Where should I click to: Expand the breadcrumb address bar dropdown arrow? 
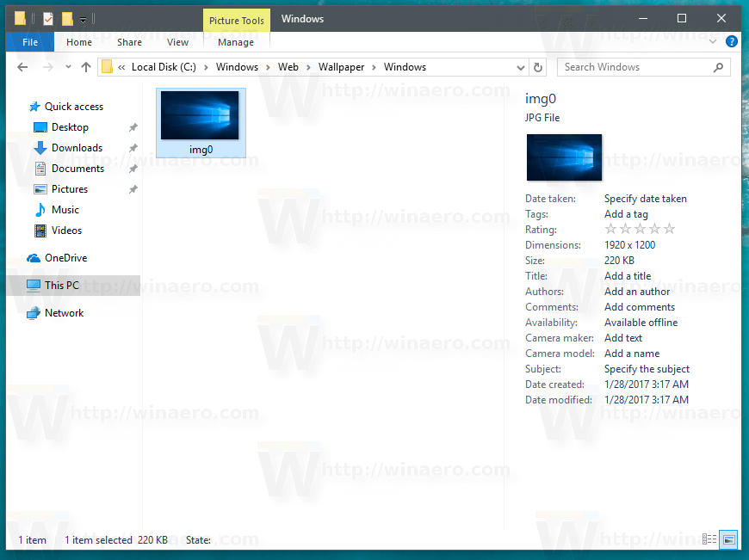[519, 67]
